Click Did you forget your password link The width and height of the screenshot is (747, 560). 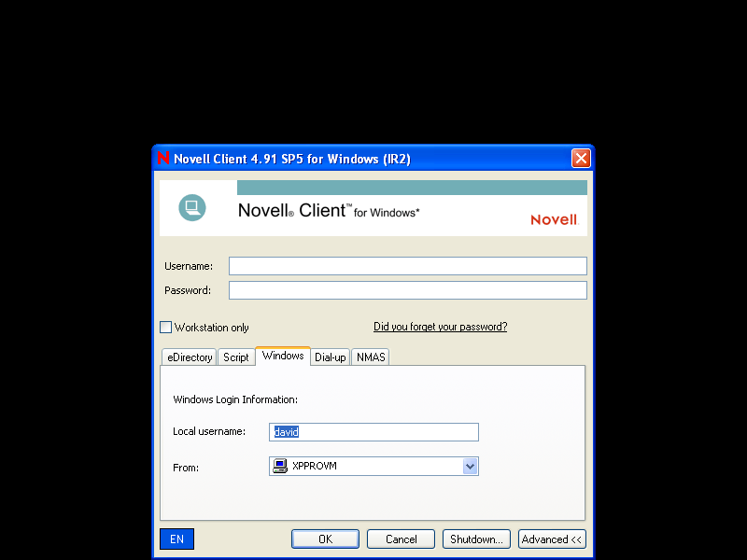coord(440,327)
